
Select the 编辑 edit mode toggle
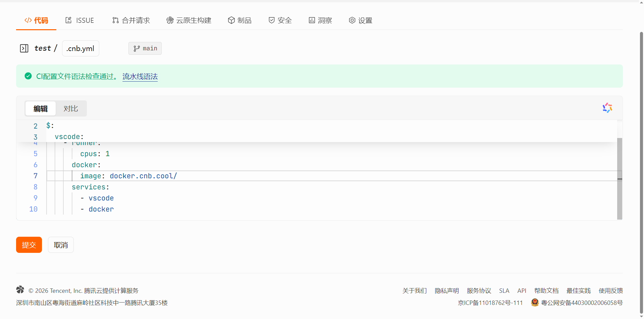(x=41, y=109)
